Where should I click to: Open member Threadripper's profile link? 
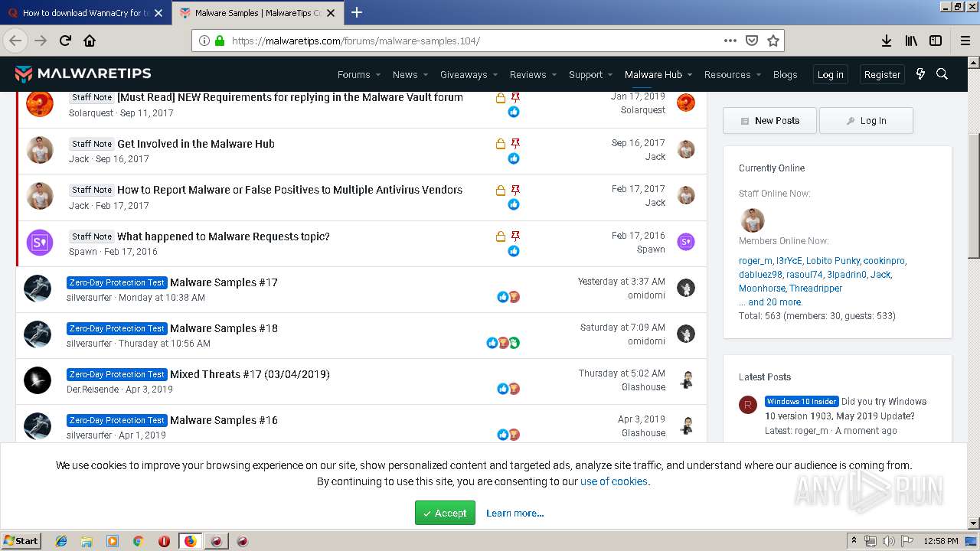[815, 289]
